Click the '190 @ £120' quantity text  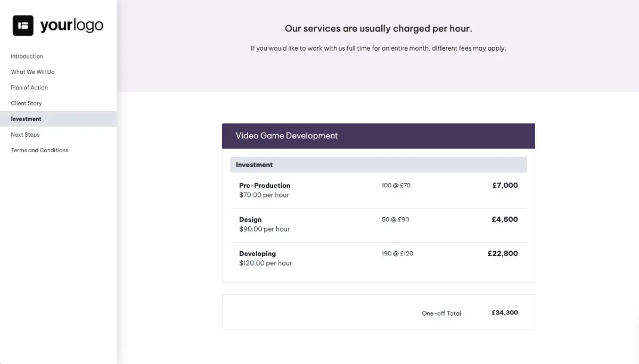point(397,254)
